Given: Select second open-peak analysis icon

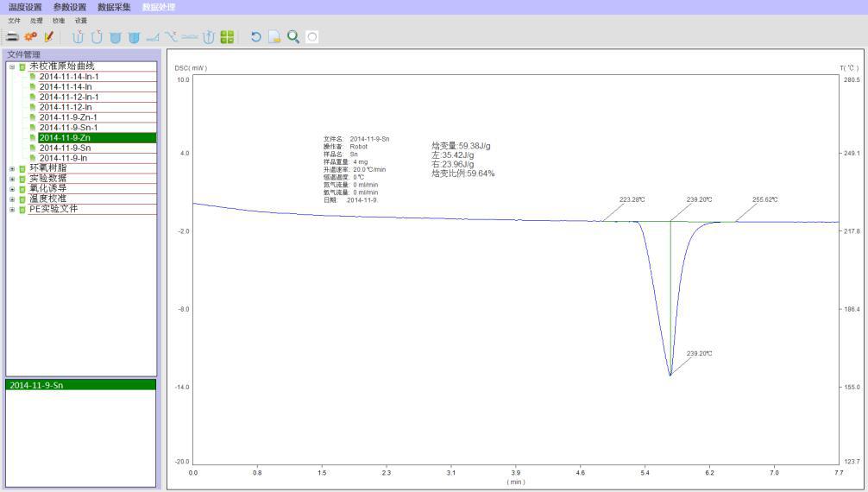Looking at the screenshot, I should coord(97,37).
